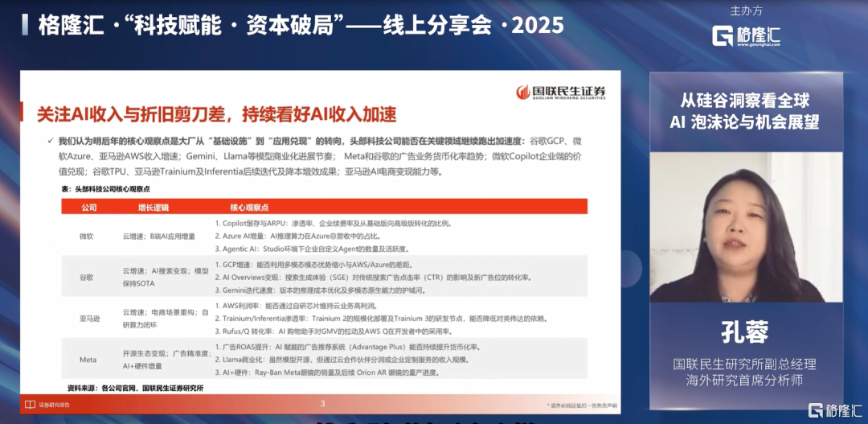868x424 pixels.
Task: Click the book icon beside 证券研究报告
Action: [30, 404]
